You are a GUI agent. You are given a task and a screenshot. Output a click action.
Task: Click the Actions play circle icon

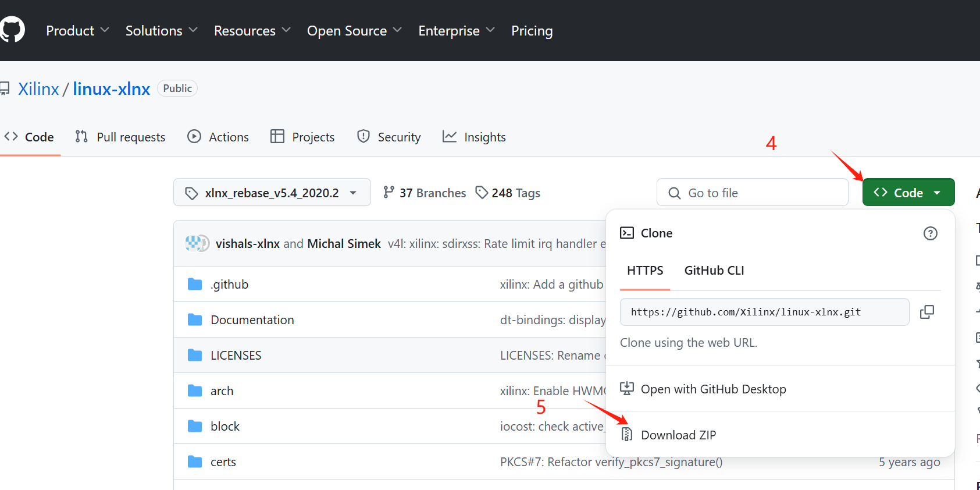pos(194,136)
